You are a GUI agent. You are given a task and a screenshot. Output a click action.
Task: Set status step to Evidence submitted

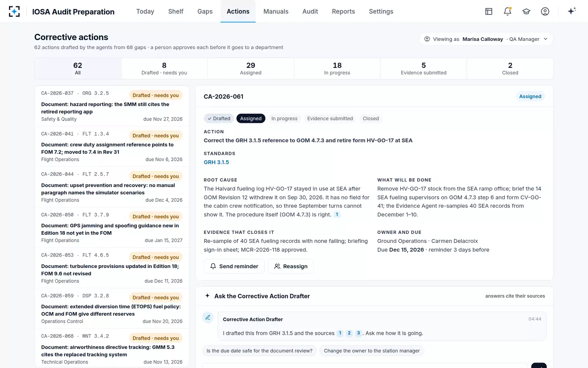click(x=330, y=119)
